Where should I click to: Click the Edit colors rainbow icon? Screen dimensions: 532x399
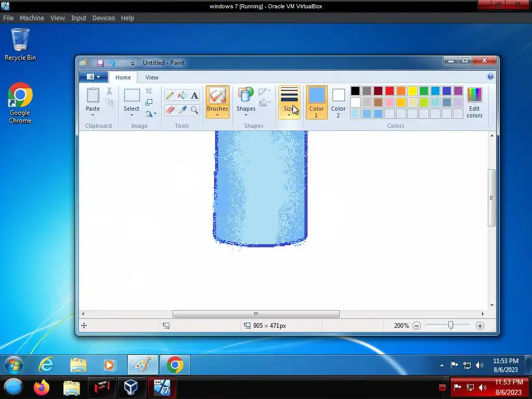coord(474,95)
